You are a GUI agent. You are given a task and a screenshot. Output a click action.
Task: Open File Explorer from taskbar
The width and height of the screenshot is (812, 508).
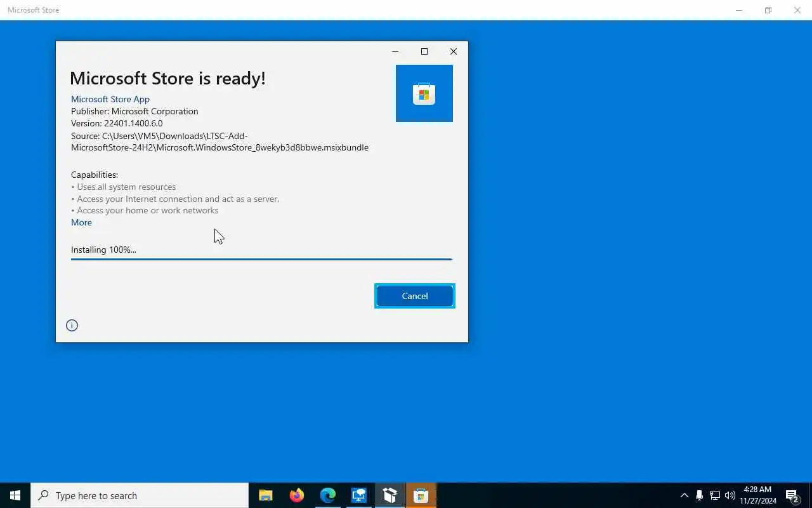(x=265, y=495)
